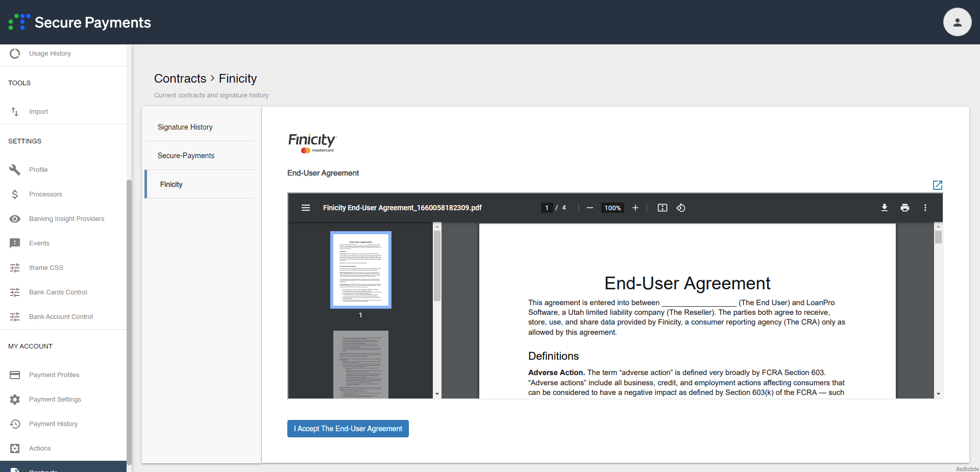Screen dimensions: 980x472
Task: Download the Finicity agreement PDF
Action: [885, 208]
